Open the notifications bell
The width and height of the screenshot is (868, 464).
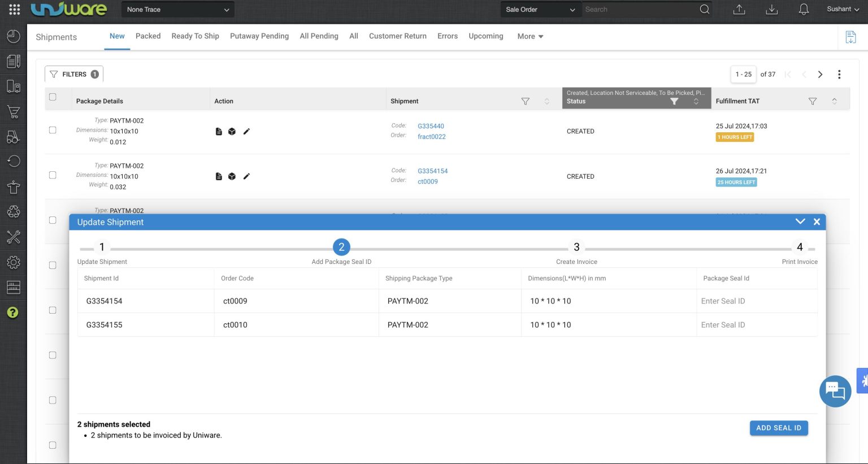click(x=804, y=10)
